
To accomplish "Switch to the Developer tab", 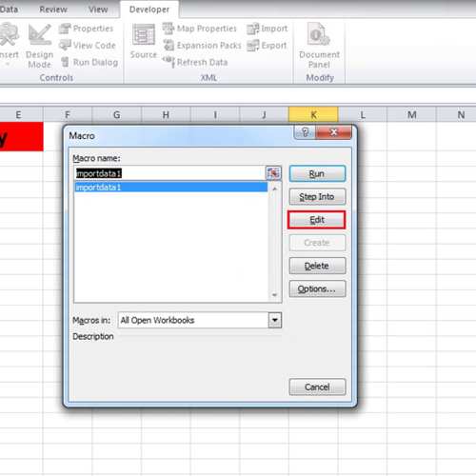I will (149, 10).
